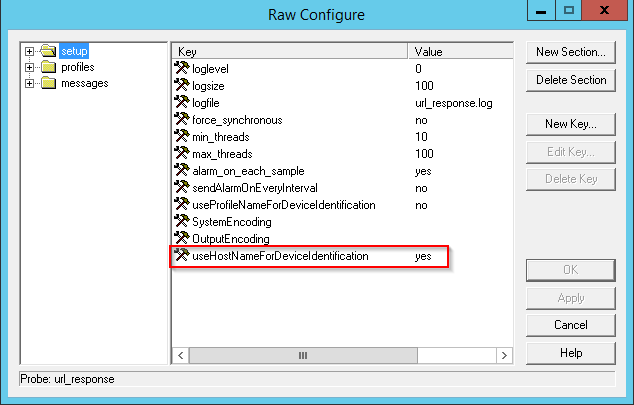Cancel the Raw Configure dialog
Viewport: 634px width, 405px height.
pos(570,325)
